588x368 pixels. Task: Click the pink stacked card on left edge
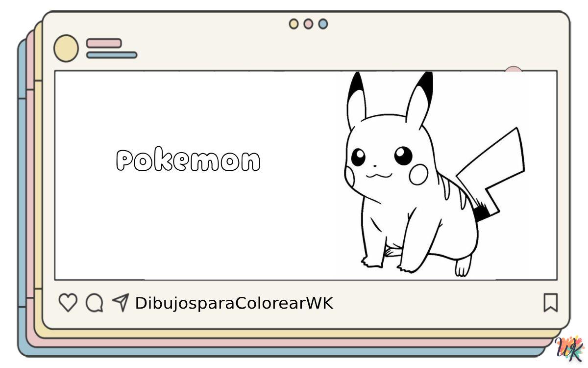click(x=30, y=196)
